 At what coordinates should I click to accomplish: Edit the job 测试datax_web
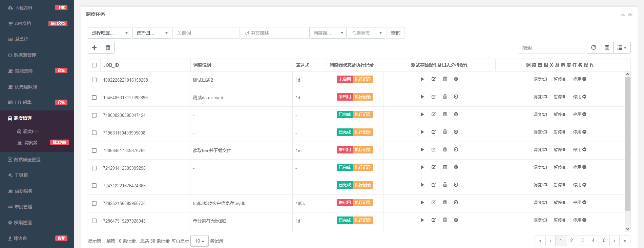tap(434, 97)
